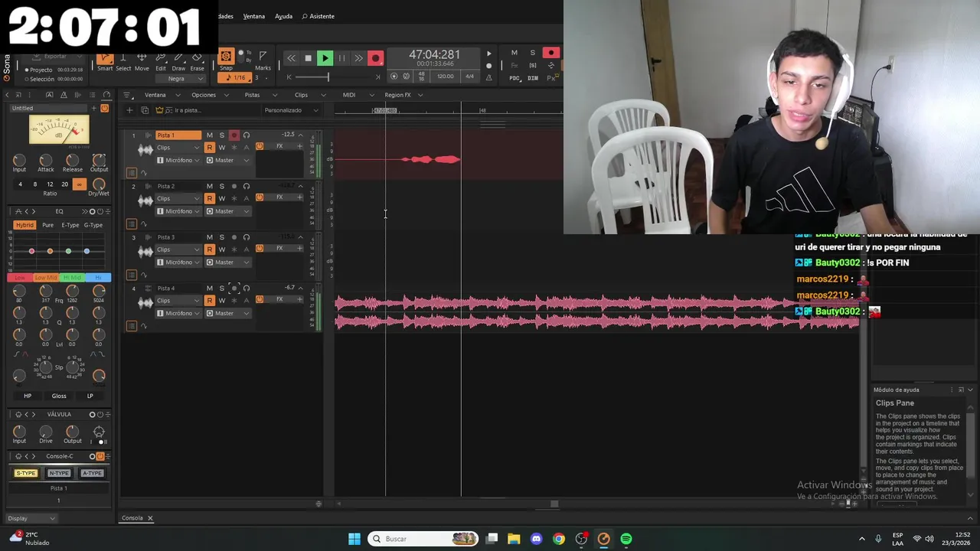The width and height of the screenshot is (980, 551).
Task: Solo Pista 1
Action: (222, 135)
